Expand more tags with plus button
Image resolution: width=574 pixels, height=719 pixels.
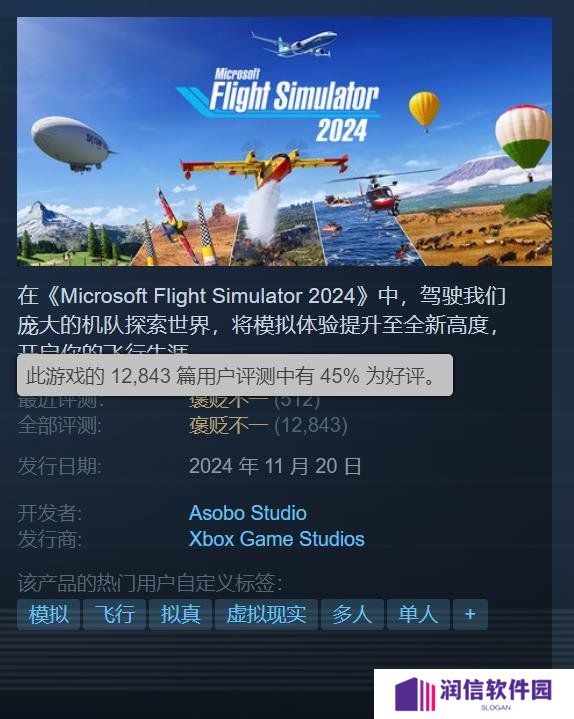(x=470, y=614)
